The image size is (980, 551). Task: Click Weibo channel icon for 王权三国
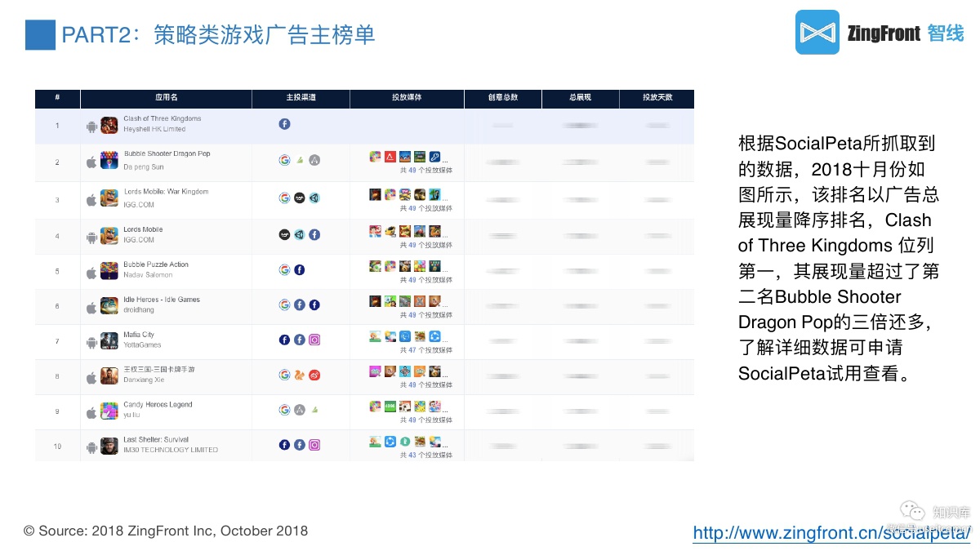coord(314,375)
